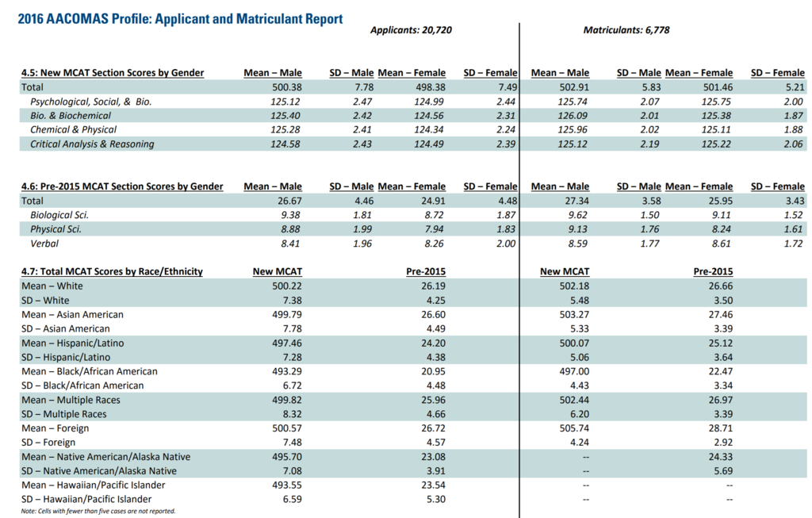812x518 pixels.
Task: Select the "Mean – Black/African American" row label
Action: [x=90, y=371]
